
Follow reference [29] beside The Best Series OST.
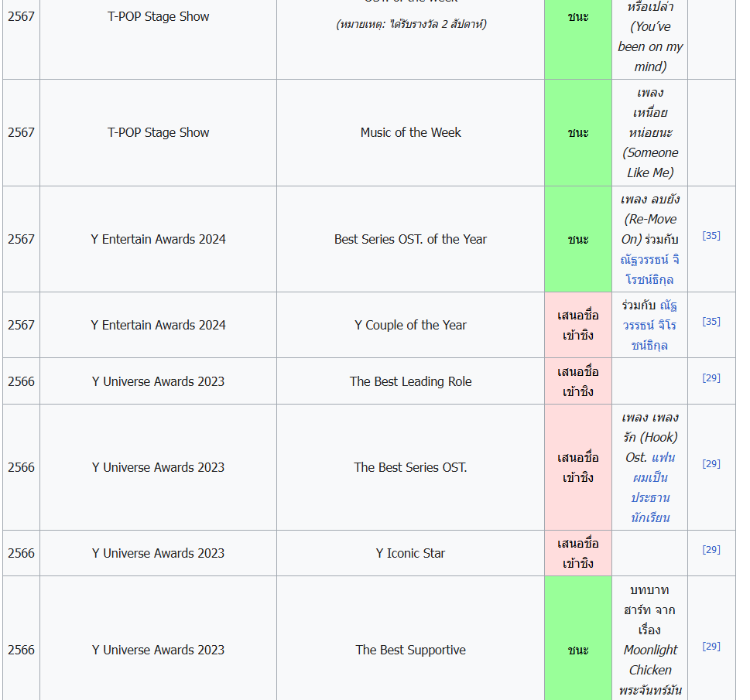711,464
